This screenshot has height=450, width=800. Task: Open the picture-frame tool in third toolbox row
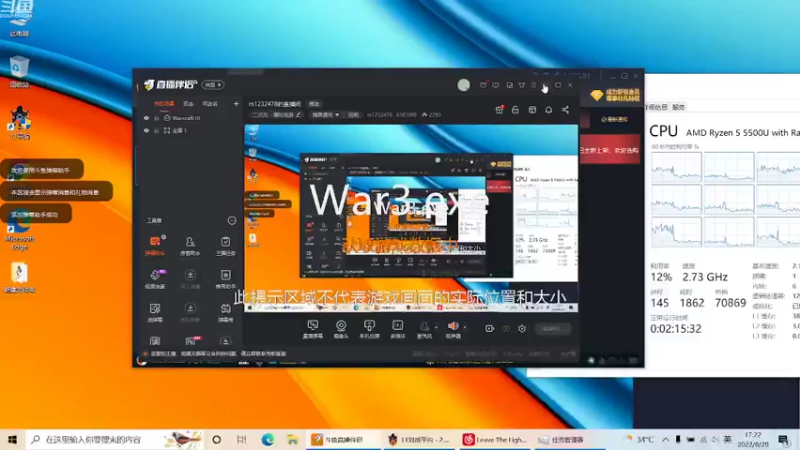click(155, 312)
